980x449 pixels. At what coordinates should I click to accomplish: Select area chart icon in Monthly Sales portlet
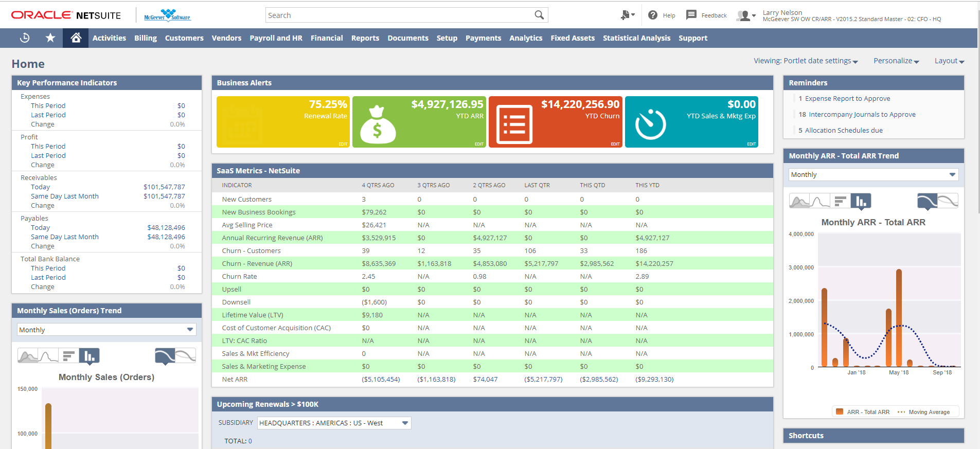tap(28, 356)
